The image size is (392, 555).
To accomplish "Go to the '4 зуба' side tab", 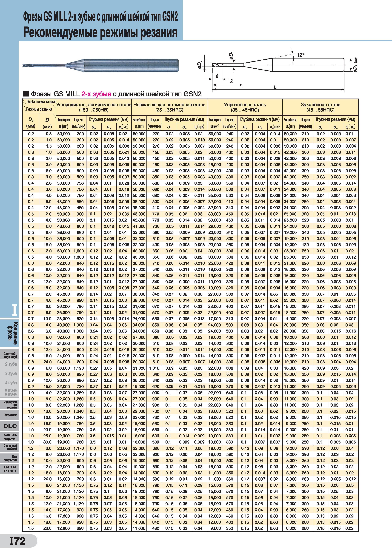I will [11, 383].
